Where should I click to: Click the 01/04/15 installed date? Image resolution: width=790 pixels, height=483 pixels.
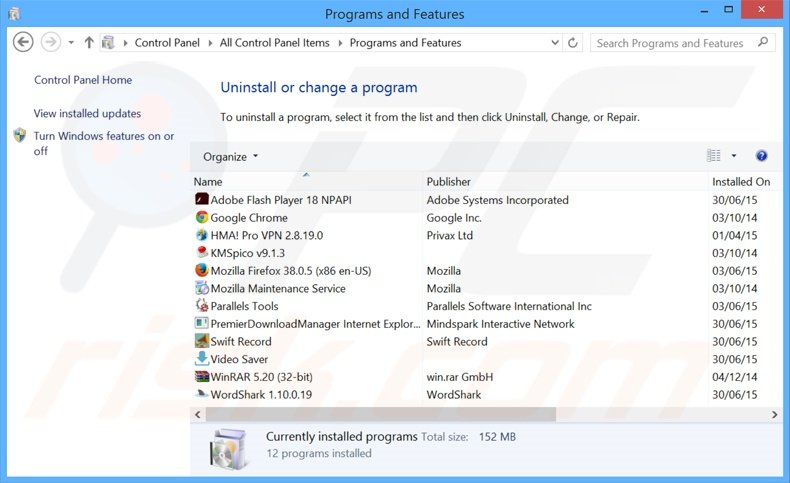[735, 235]
